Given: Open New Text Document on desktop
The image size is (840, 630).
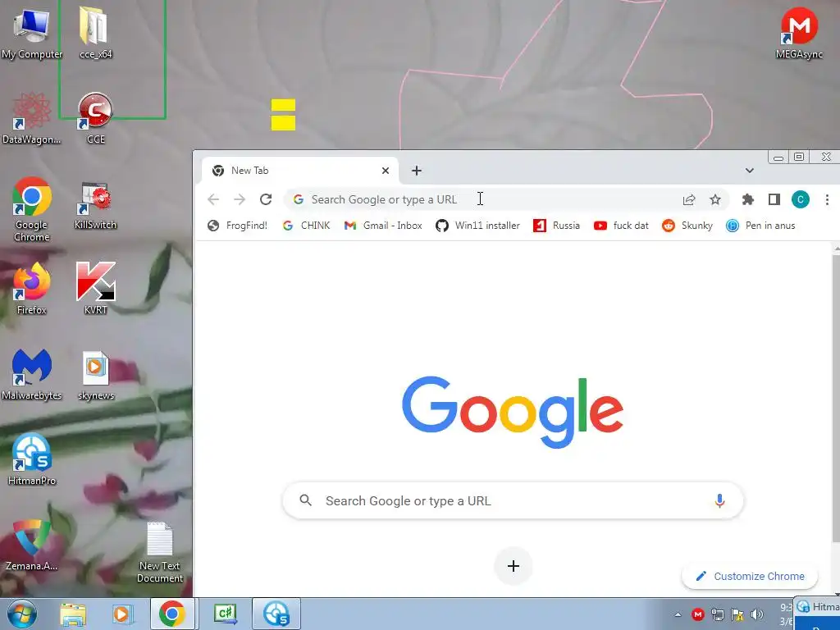Looking at the screenshot, I should pos(160,552).
